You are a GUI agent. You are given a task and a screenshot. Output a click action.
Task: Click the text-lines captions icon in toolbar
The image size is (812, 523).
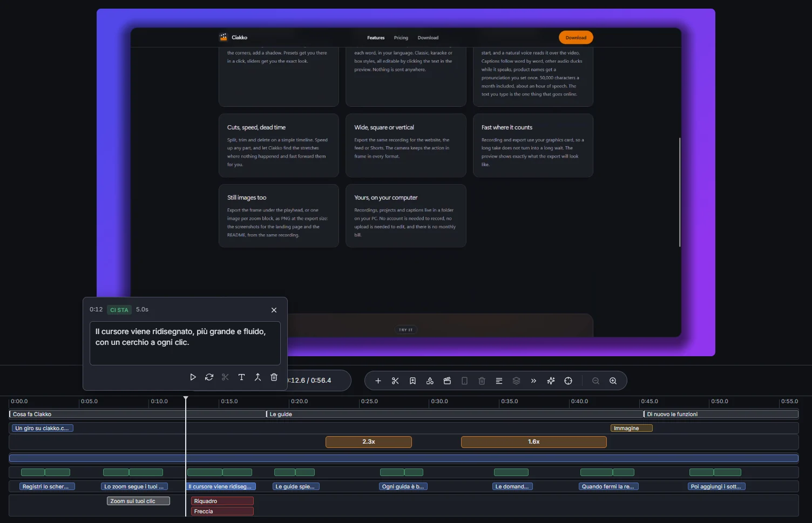tap(499, 381)
